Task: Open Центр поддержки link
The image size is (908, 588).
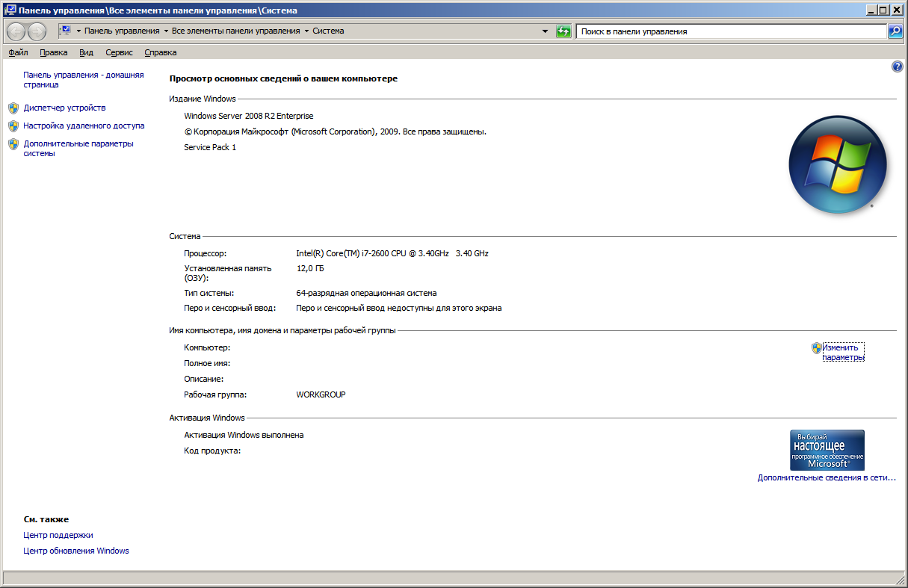Action: pos(58,535)
